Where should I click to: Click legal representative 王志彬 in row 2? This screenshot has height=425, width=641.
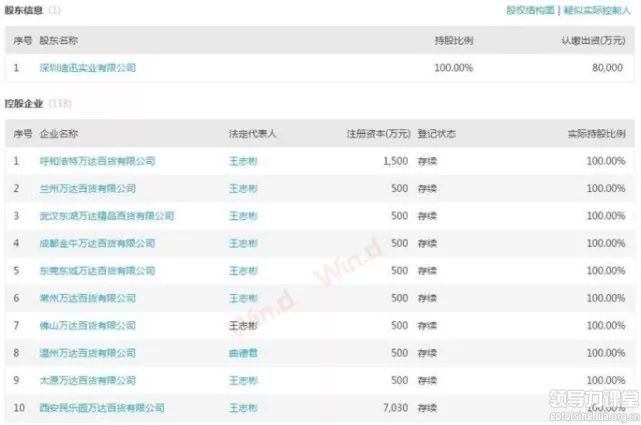[243, 188]
